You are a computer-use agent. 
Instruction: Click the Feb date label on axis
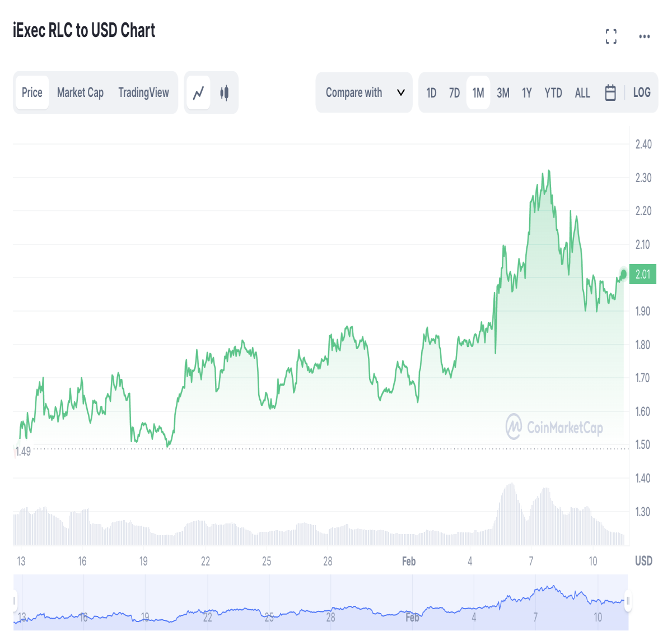(409, 561)
